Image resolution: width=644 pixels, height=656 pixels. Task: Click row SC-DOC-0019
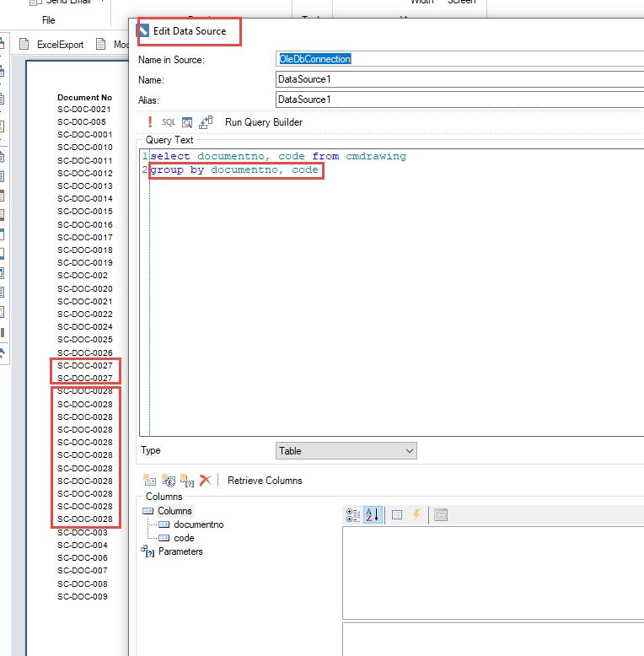85,263
